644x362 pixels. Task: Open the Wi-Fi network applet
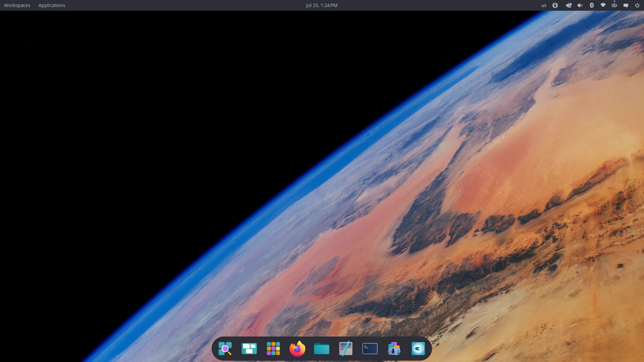click(x=603, y=5)
